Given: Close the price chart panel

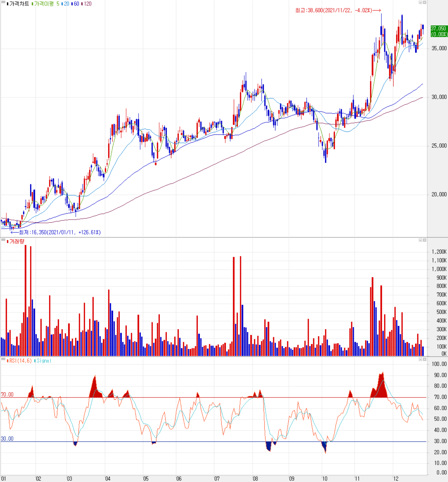Looking at the screenshot, I should tap(425, 2).
